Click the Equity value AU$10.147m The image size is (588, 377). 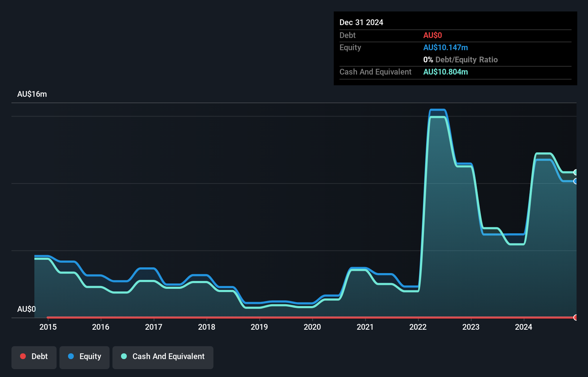tap(445, 48)
